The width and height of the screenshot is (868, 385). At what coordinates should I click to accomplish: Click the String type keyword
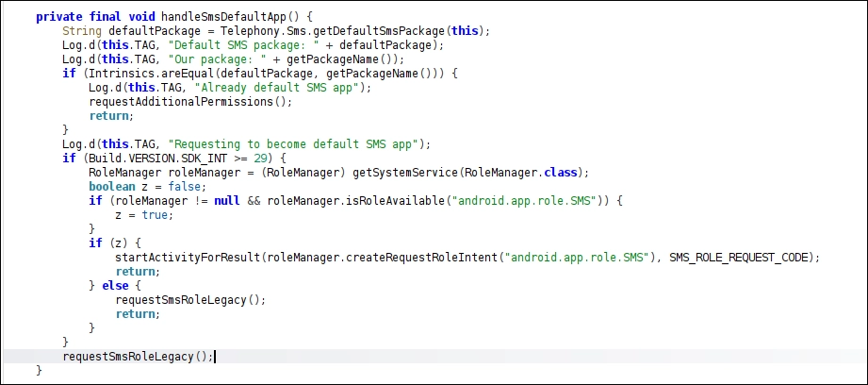point(82,31)
